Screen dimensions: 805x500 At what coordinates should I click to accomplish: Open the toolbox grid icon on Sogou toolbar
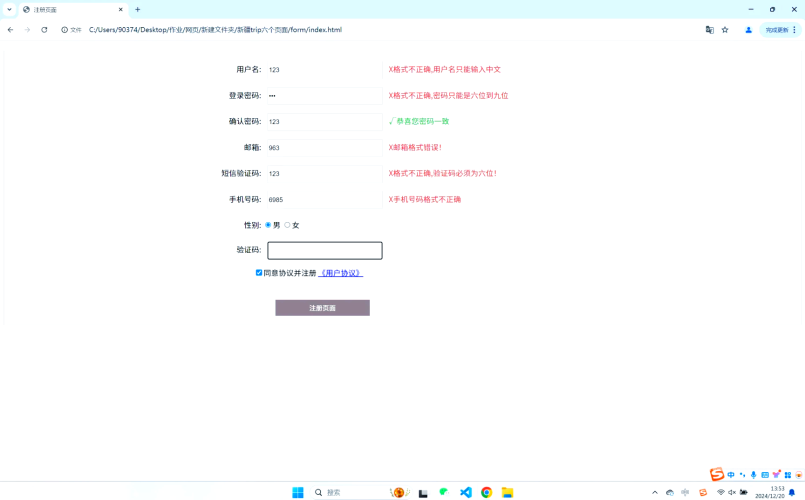(788, 475)
